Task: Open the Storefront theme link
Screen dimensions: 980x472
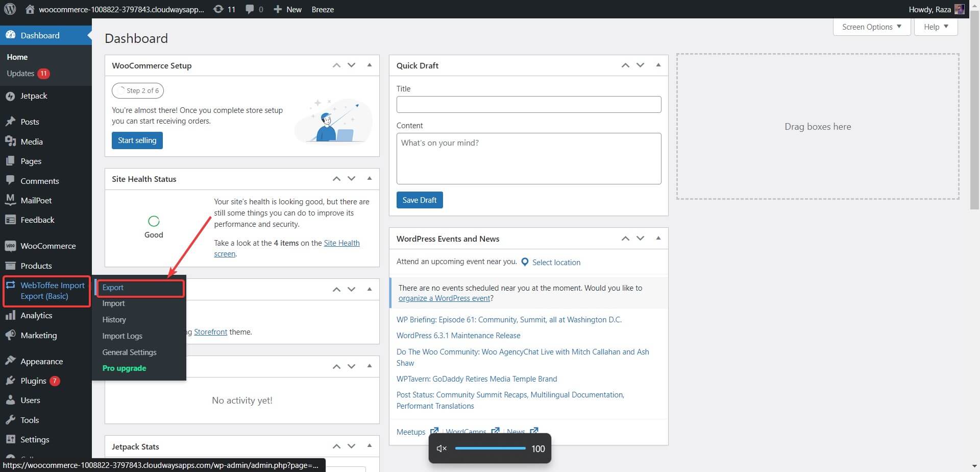Action: point(210,332)
